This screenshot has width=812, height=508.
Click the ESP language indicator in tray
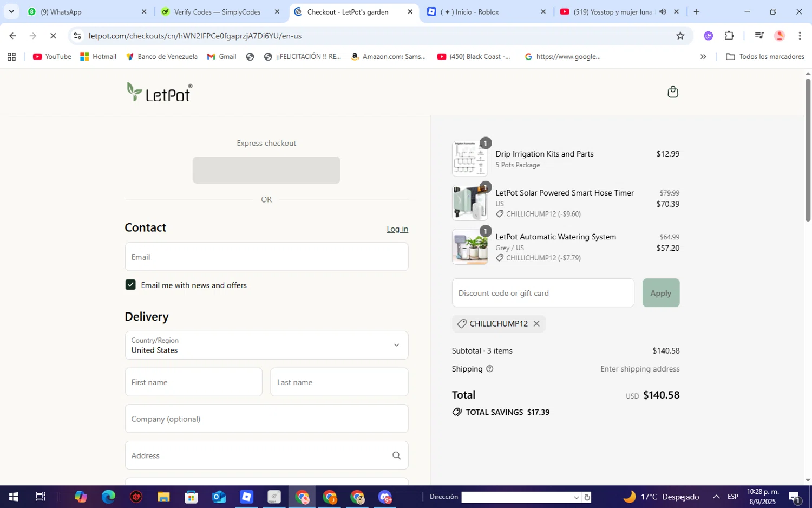pos(733,497)
